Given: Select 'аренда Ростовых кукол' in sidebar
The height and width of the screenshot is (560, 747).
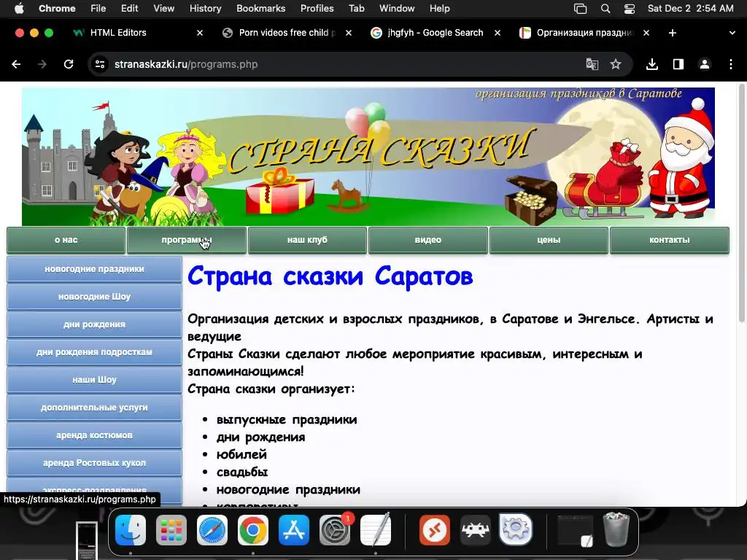Looking at the screenshot, I should pos(94,462).
